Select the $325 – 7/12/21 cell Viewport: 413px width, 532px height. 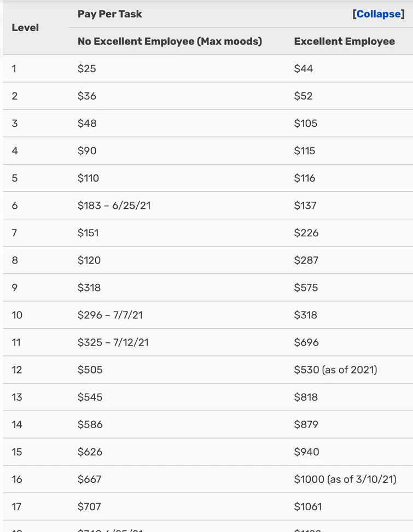tap(113, 342)
